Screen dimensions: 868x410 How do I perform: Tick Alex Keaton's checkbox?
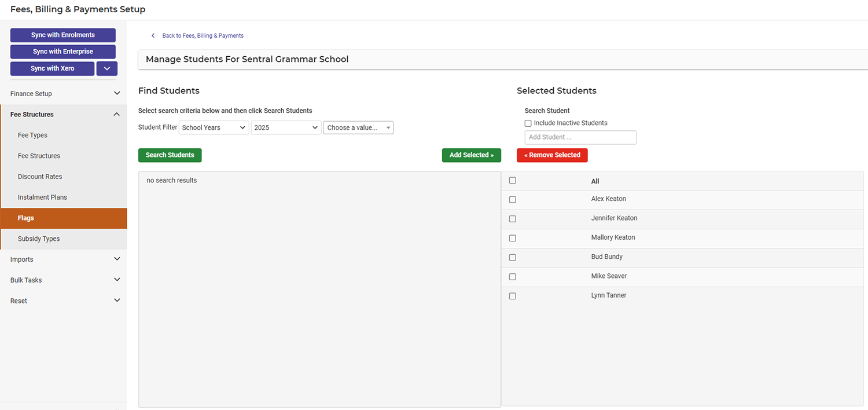pos(512,199)
